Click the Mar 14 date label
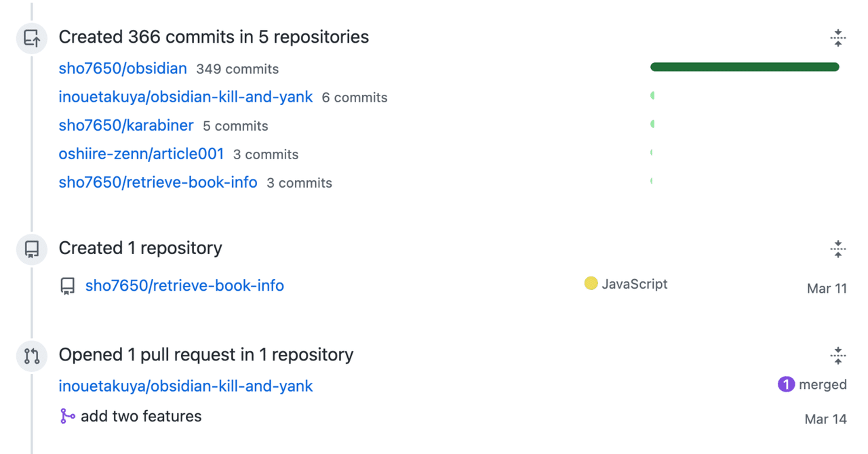The image size is (868, 454). [825, 419]
